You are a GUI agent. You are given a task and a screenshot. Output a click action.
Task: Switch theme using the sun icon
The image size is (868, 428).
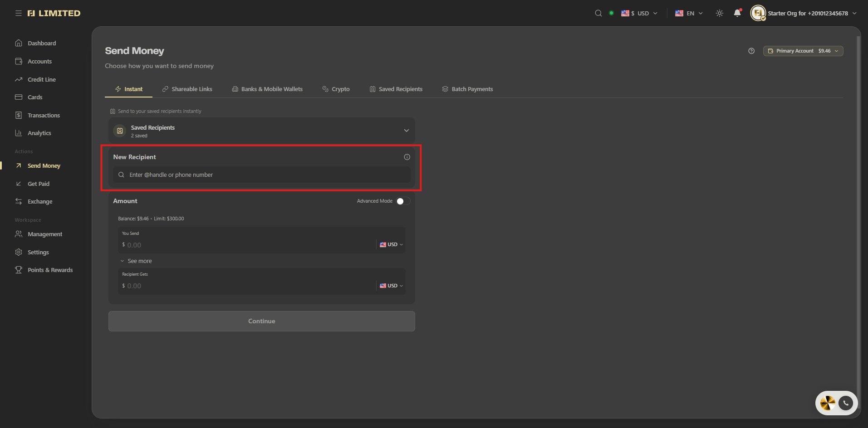720,13
